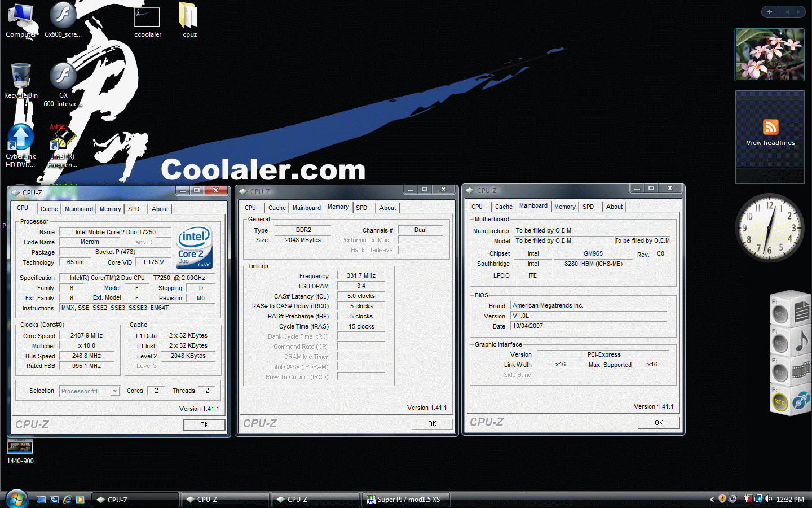The image size is (812, 508).
Task: Click the Intel Core 2 Duo logo
Action: pyautogui.click(x=194, y=247)
